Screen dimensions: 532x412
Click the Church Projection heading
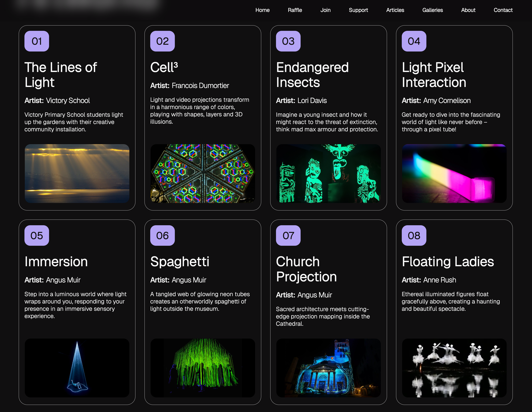point(306,269)
